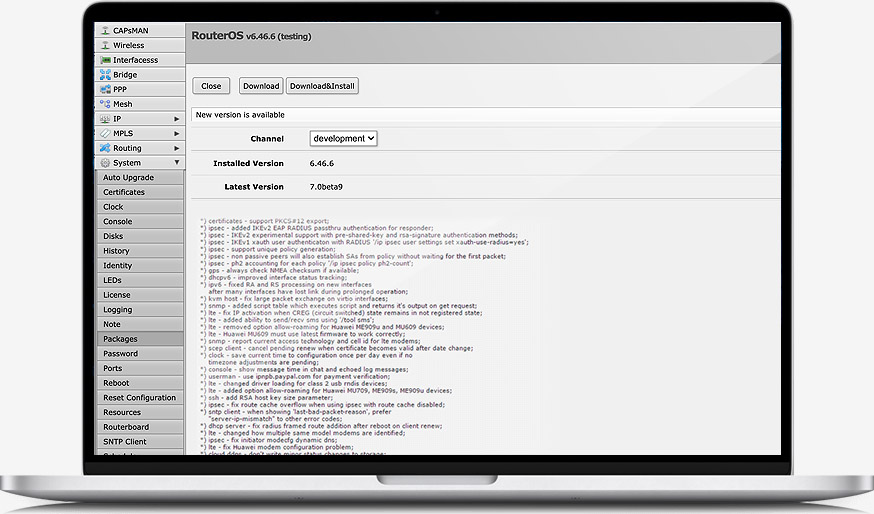
Task: Open Note under System
Action: [140, 324]
